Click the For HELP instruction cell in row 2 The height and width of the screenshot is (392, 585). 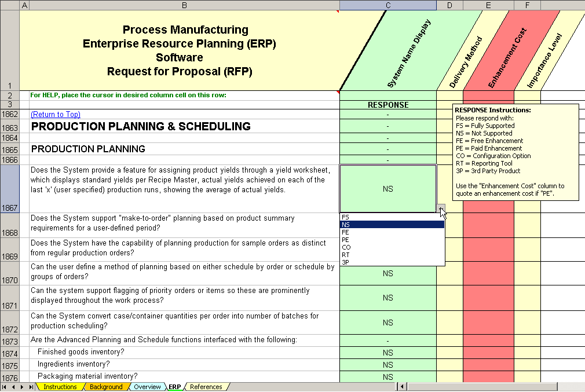[184, 95]
